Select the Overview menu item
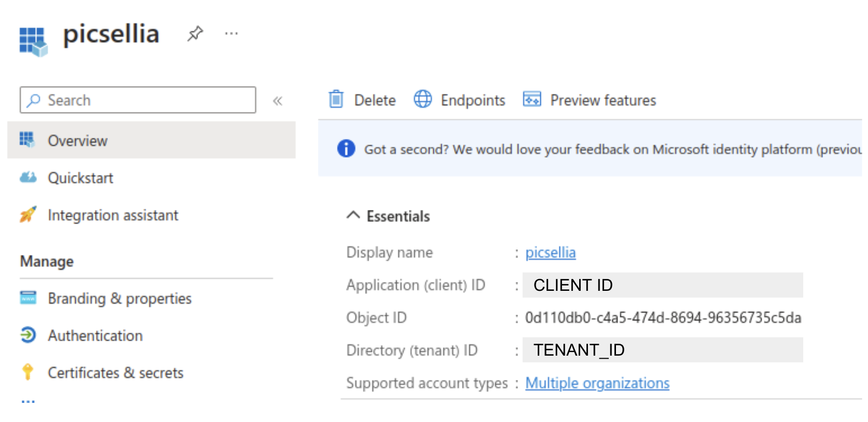 pyautogui.click(x=151, y=140)
